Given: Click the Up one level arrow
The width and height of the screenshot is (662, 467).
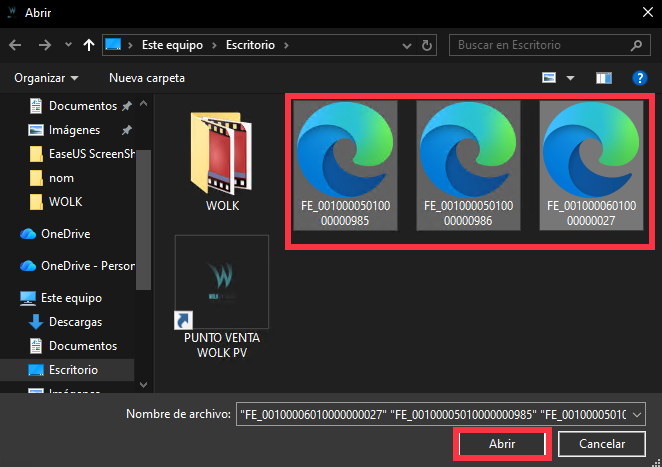Looking at the screenshot, I should pos(89,45).
